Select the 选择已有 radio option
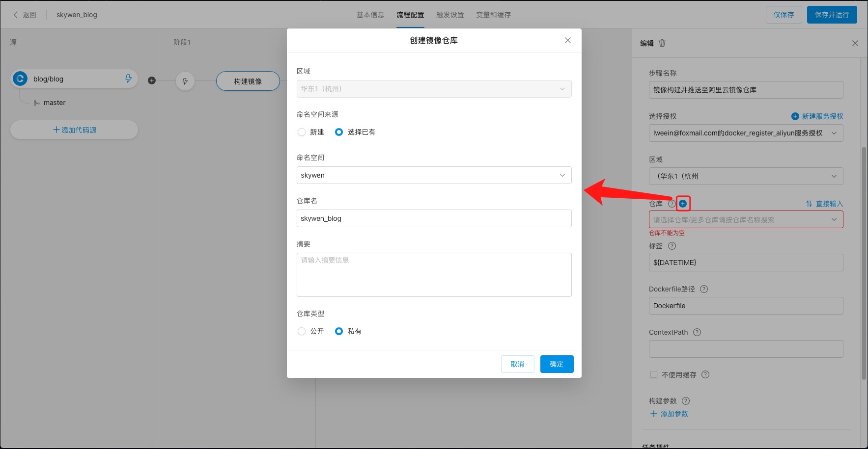The width and height of the screenshot is (868, 449). 339,132
